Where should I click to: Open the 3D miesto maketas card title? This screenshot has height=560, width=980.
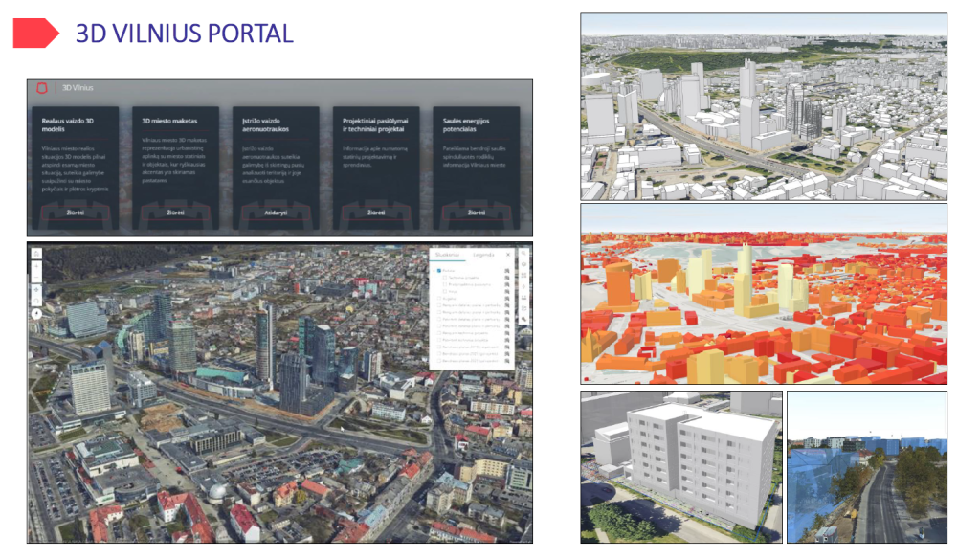(x=170, y=122)
